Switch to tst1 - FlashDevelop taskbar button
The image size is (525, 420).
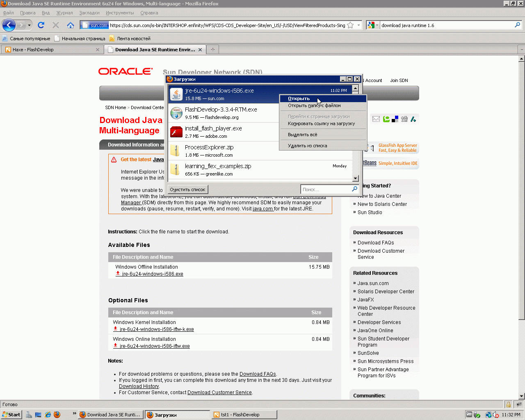(244, 415)
